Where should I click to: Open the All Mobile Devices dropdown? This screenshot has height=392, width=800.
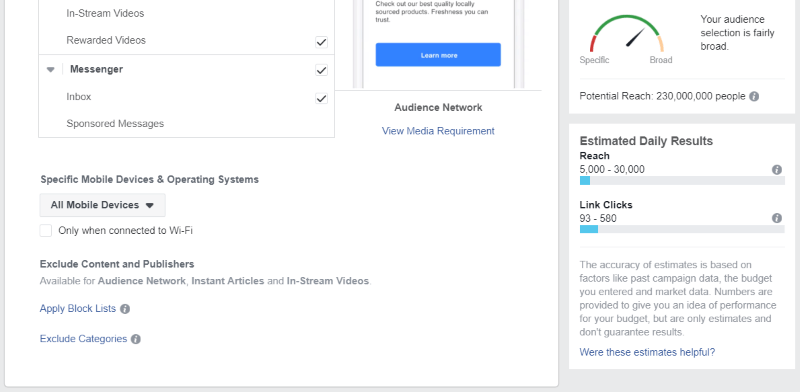pos(103,205)
